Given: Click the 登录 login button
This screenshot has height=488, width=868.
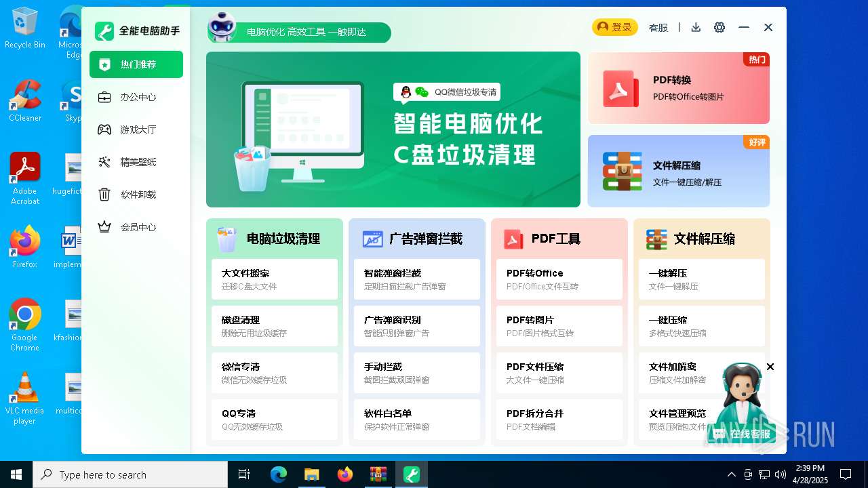Looking at the screenshot, I should tap(615, 27).
